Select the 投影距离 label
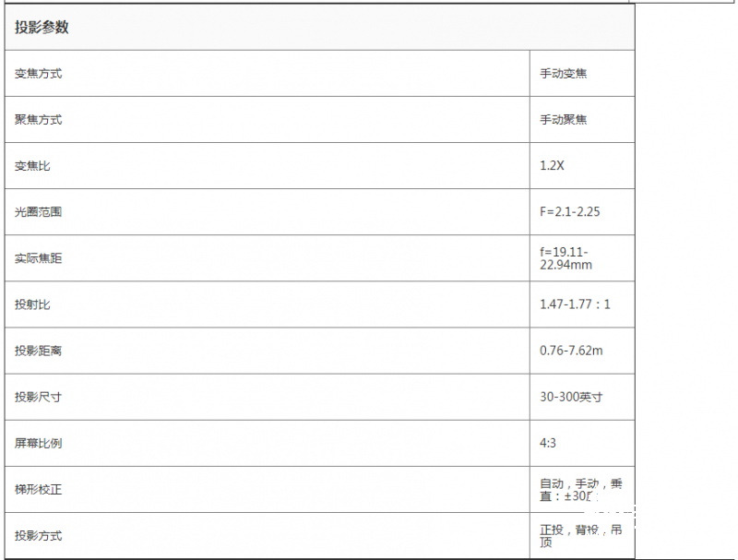Image resolution: width=738 pixels, height=560 pixels. click(38, 351)
